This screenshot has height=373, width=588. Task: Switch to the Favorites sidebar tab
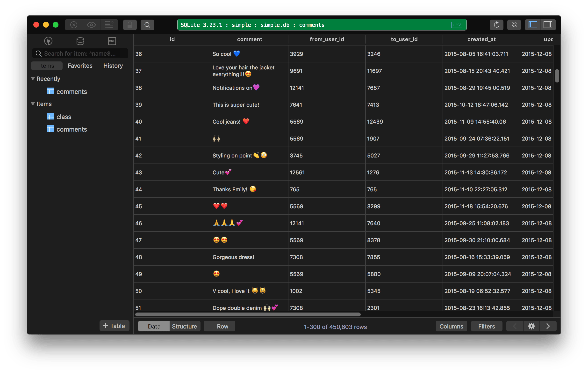pos(80,66)
